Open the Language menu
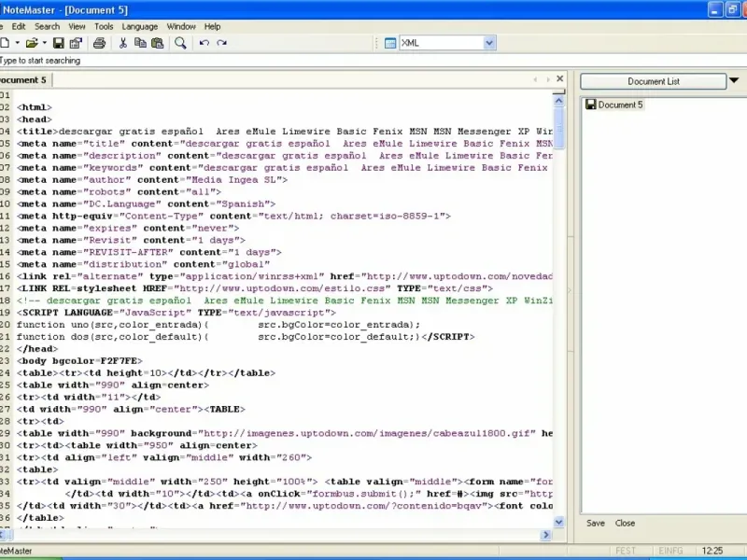This screenshot has width=747, height=560. 139,27
